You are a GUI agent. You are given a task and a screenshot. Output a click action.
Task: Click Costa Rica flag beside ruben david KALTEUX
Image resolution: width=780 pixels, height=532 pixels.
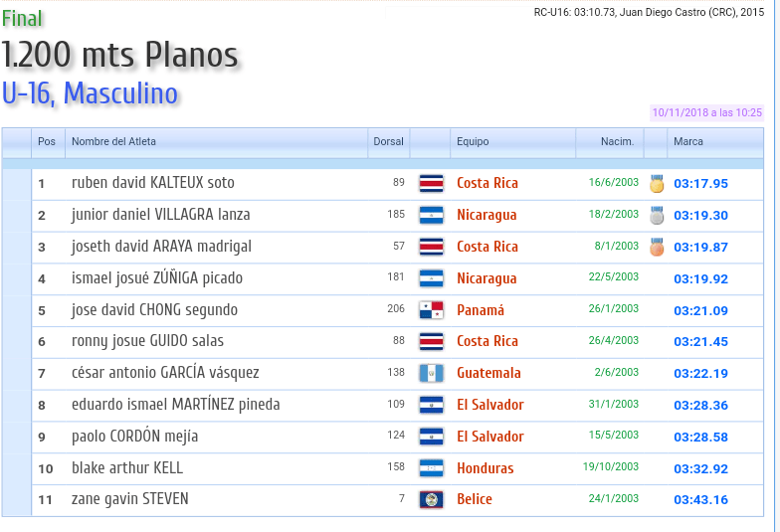[x=431, y=183]
